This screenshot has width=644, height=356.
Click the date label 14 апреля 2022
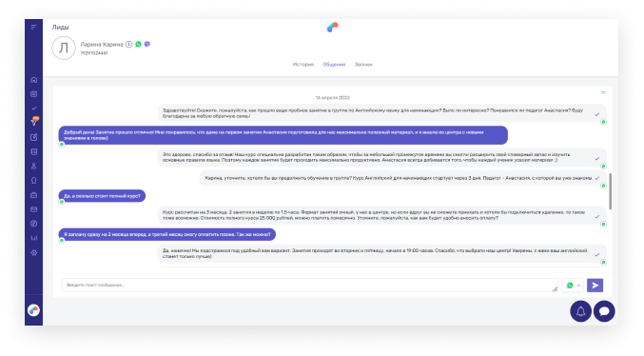[x=333, y=98]
